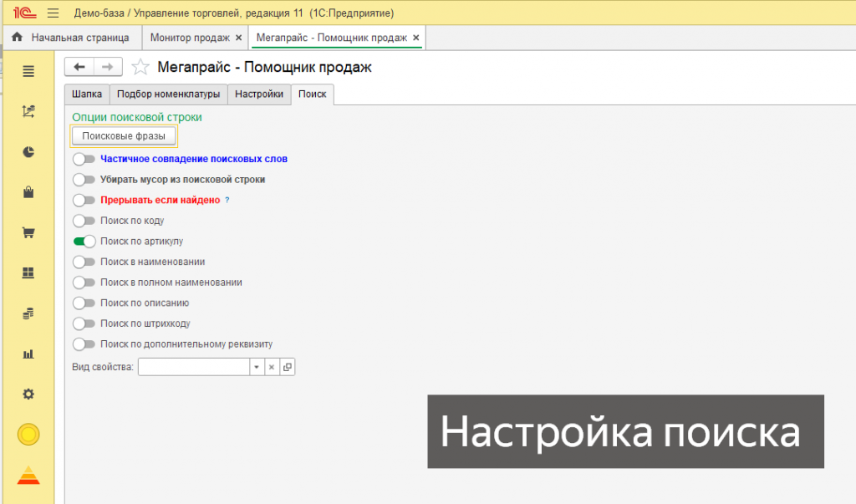Click the Демо-база title bar text
The image size is (856, 504).
[234, 13]
